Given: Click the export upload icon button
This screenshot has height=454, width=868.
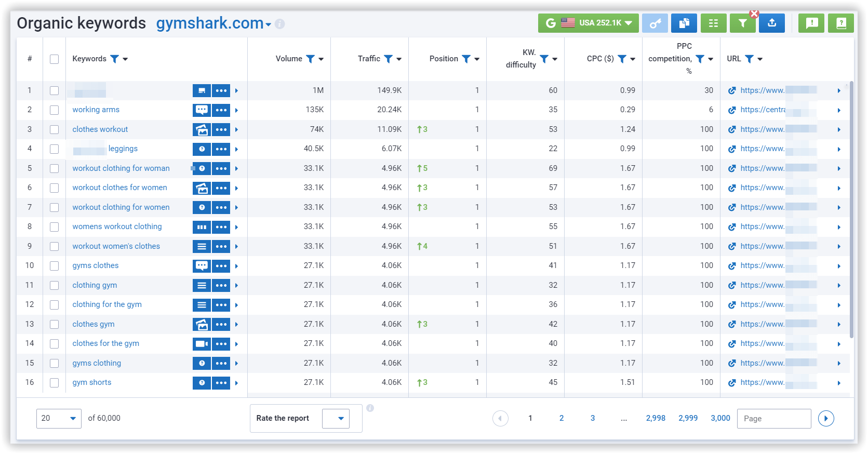Looking at the screenshot, I should click(772, 23).
